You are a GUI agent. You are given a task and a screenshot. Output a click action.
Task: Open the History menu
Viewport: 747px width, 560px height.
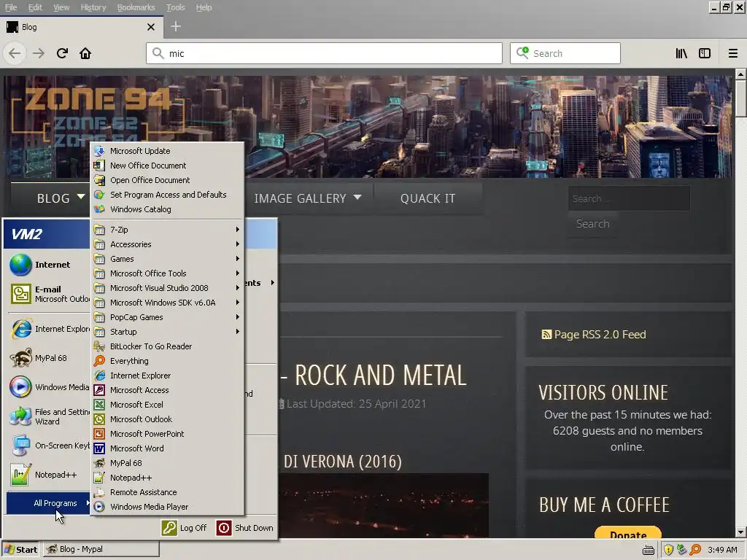(93, 7)
